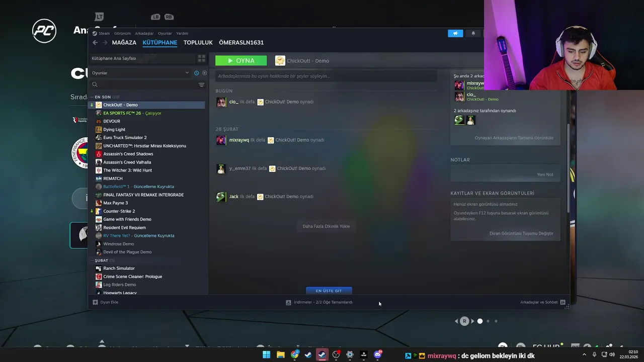
Task: Open the Arkadaşlar menu
Action: click(x=144, y=34)
